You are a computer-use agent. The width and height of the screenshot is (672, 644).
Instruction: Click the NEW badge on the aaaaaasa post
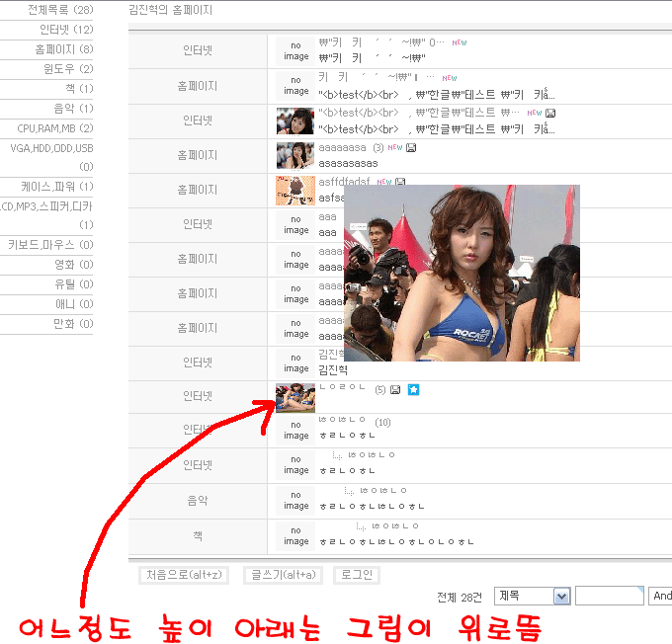[394, 147]
